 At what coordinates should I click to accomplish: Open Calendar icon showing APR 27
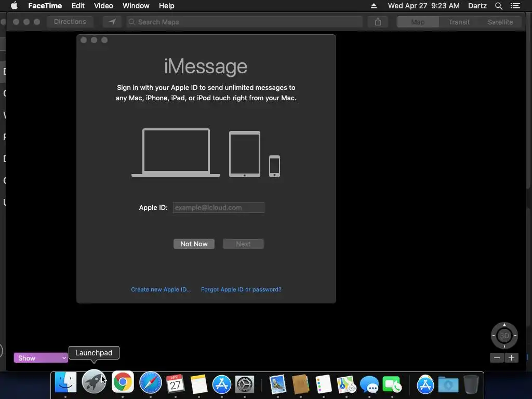click(176, 383)
